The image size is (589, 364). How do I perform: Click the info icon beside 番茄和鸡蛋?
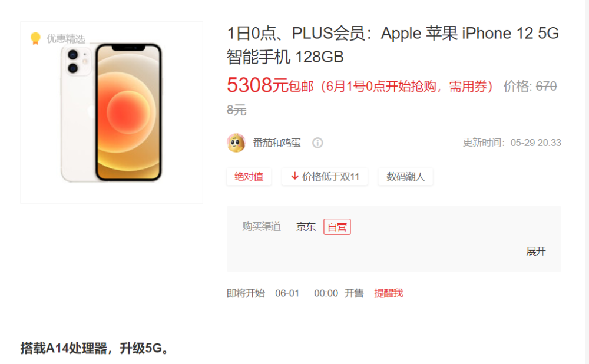click(x=317, y=143)
